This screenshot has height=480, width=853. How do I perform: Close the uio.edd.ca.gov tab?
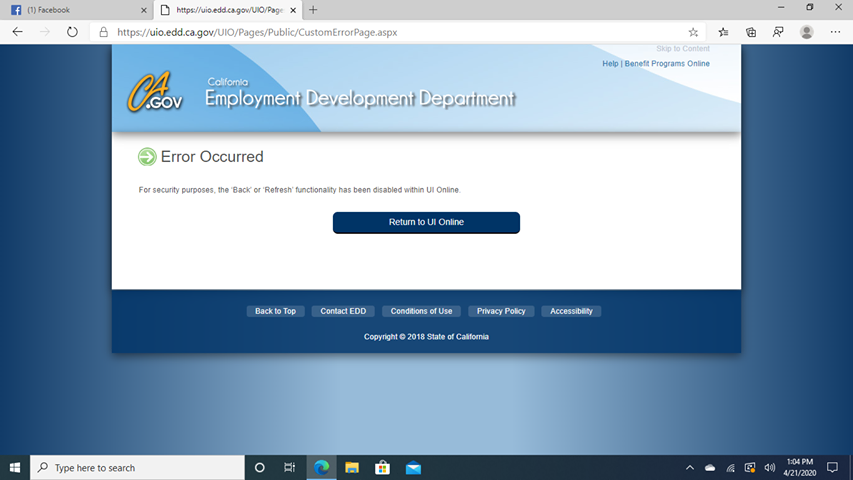[x=293, y=10]
